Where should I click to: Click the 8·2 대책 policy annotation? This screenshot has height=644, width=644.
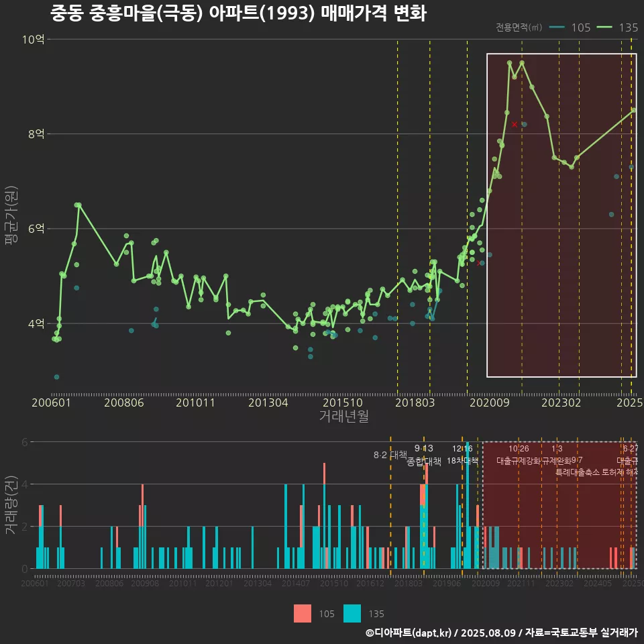[x=390, y=455]
